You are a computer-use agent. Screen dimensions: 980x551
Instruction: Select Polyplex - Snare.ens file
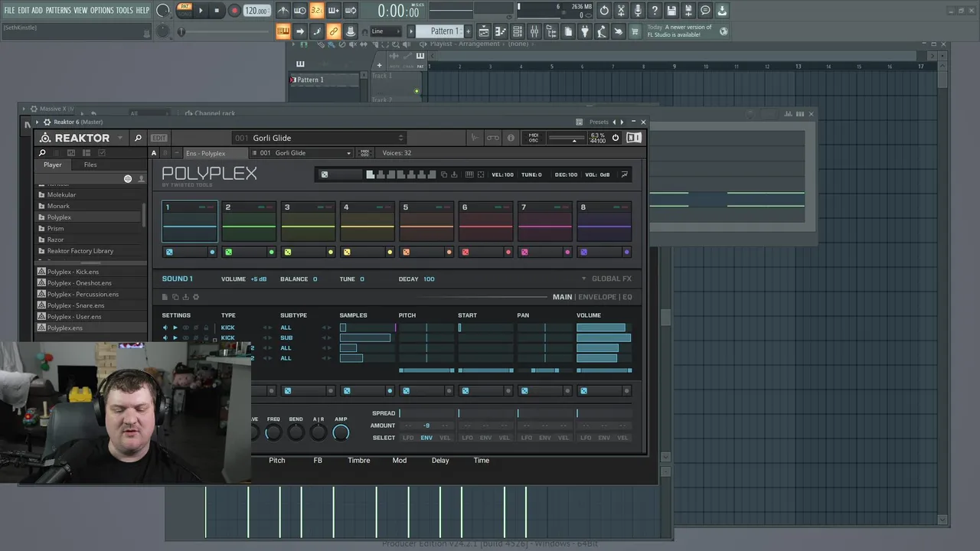point(75,305)
